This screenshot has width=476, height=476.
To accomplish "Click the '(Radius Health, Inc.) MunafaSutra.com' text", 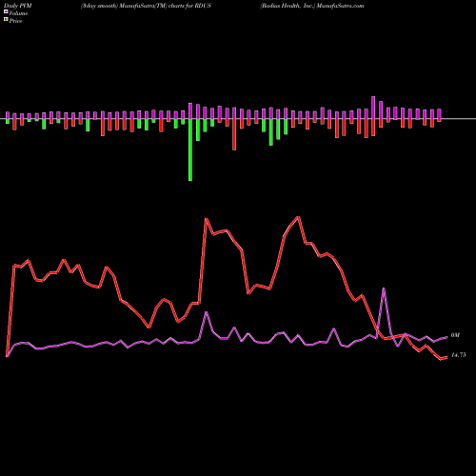I will [312, 6].
